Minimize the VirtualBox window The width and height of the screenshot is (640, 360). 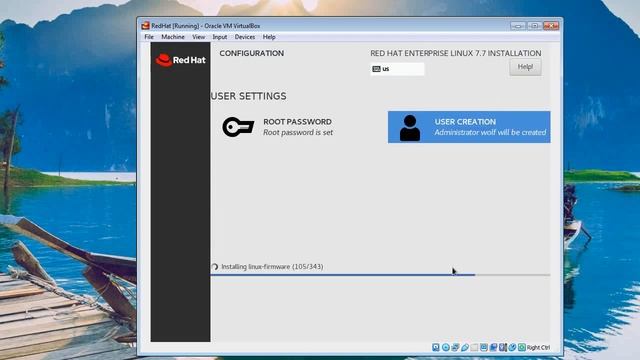tap(518, 26)
